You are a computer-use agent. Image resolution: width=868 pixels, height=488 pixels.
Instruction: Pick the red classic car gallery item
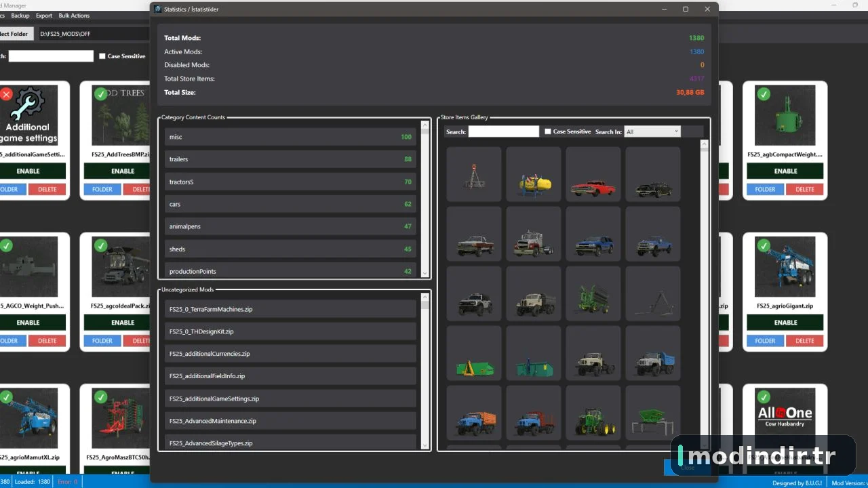pos(593,174)
